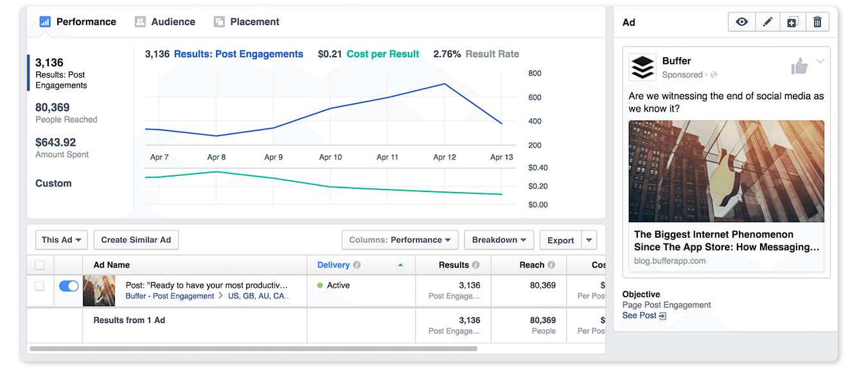This screenshot has height=386, width=868.
Task: Check the select-all checkbox in table header
Action: [x=40, y=265]
